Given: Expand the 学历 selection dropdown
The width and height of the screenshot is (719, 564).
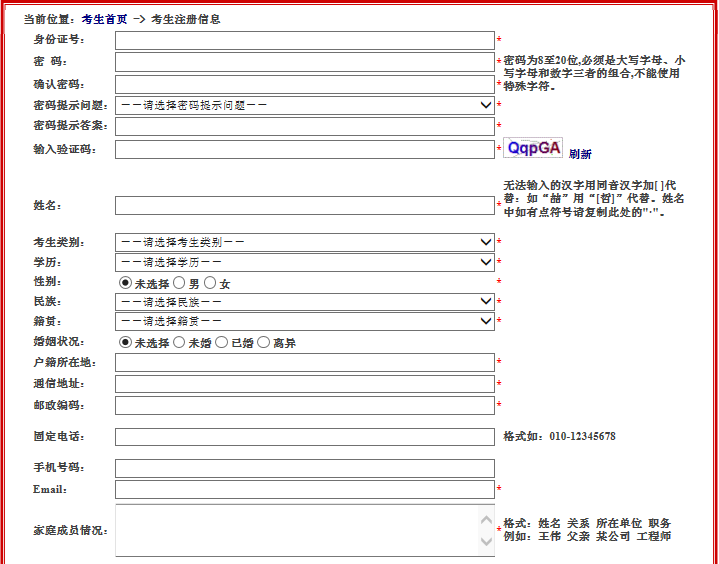Looking at the screenshot, I should coord(305,262).
